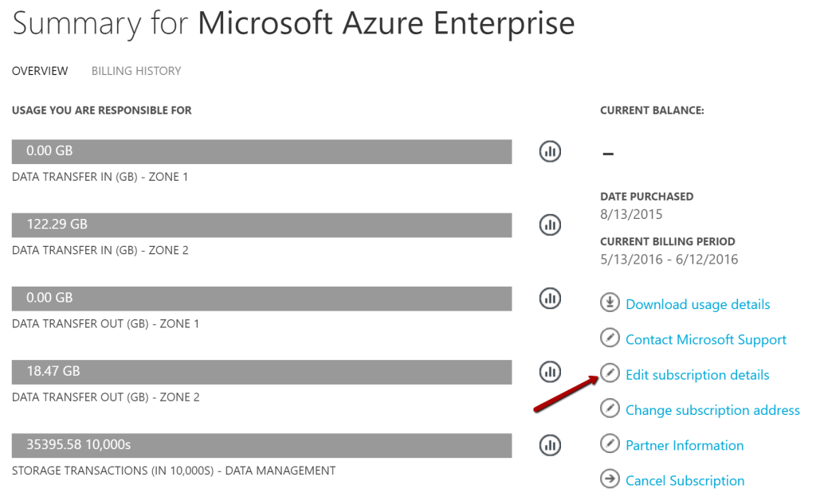The height and width of the screenshot is (504, 816).
Task: Open chart icon for Data Transfer Out Zone 2
Action: (550, 372)
